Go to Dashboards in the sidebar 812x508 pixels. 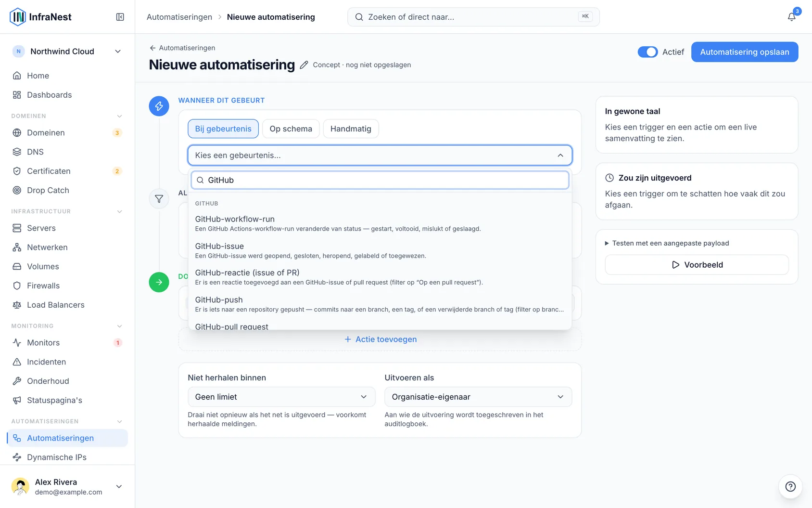67,95
